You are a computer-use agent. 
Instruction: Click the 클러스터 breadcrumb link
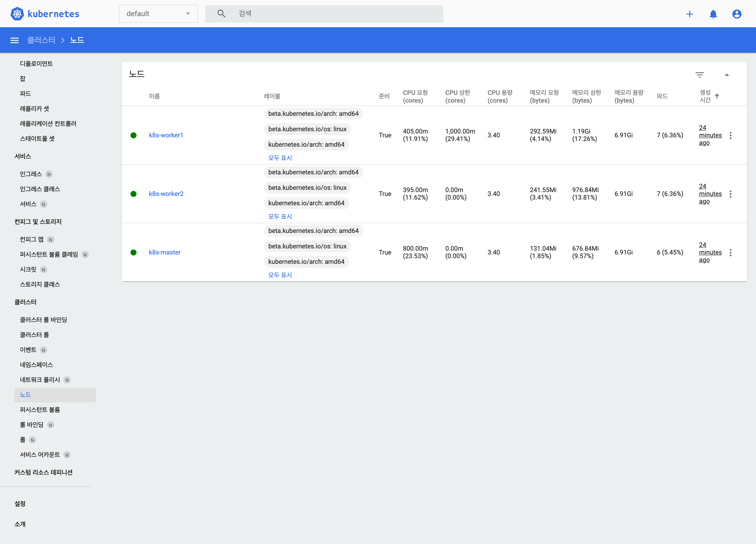(x=41, y=40)
